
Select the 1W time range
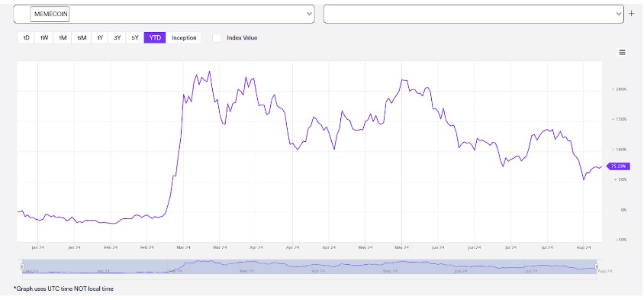[44, 38]
